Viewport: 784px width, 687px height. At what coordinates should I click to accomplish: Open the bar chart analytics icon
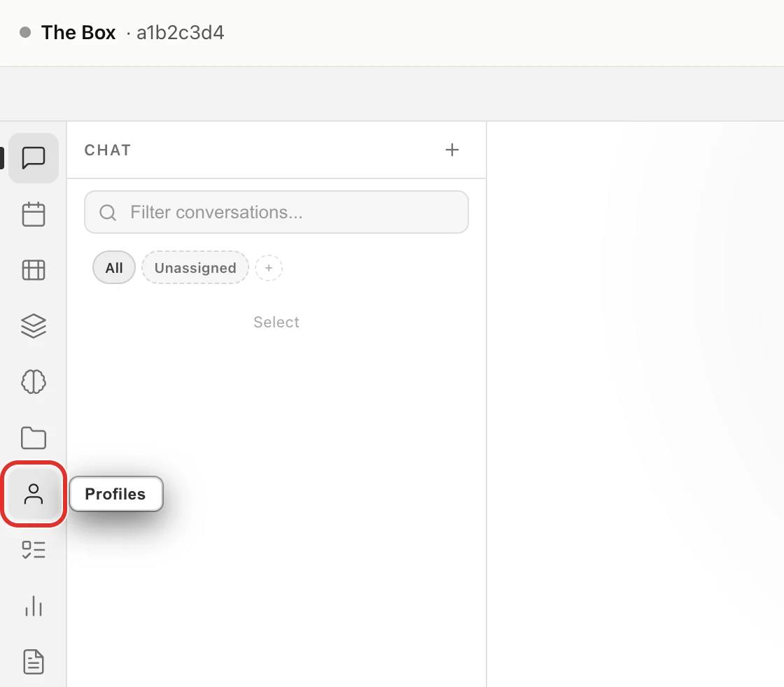click(34, 606)
